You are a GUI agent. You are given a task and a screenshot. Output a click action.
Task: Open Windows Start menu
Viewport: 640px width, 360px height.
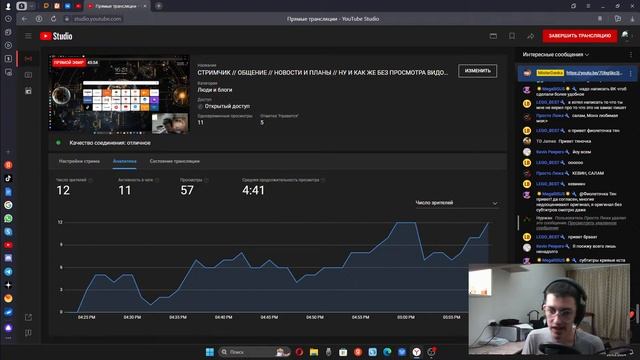click(210, 352)
